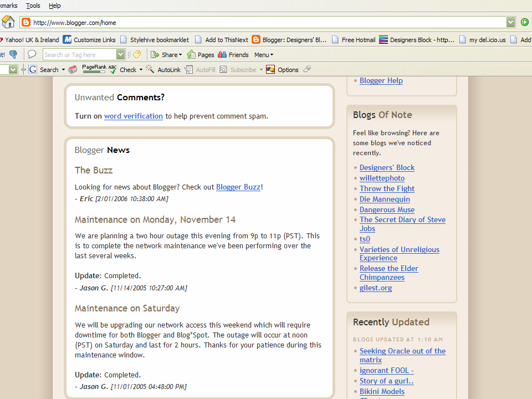Screen dimensions: 532x399
Task: Click the toolbar grip handle beside the Google icon
Action: (x=23, y=70)
